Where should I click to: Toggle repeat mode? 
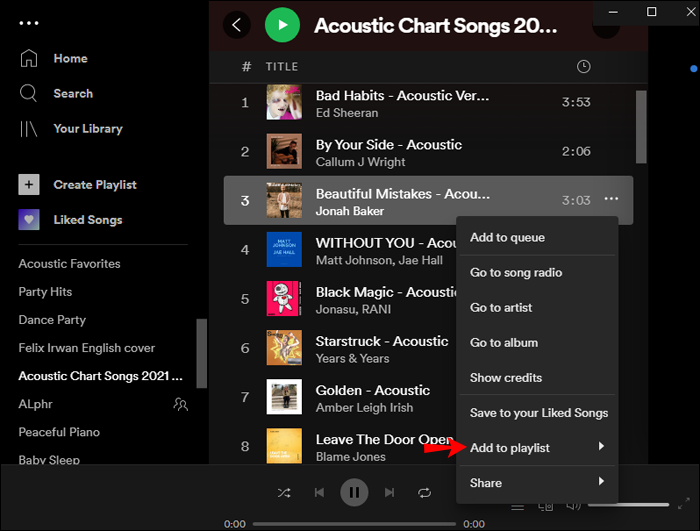coord(425,492)
